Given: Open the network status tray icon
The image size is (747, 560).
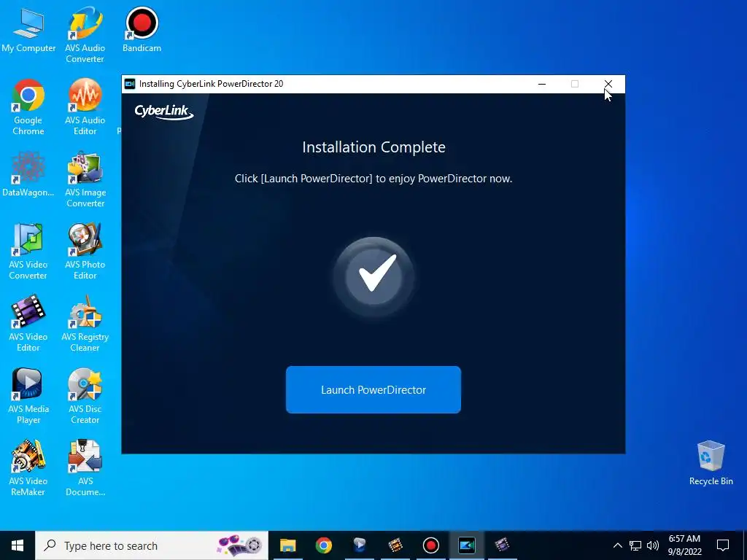Looking at the screenshot, I should pyautogui.click(x=635, y=545).
